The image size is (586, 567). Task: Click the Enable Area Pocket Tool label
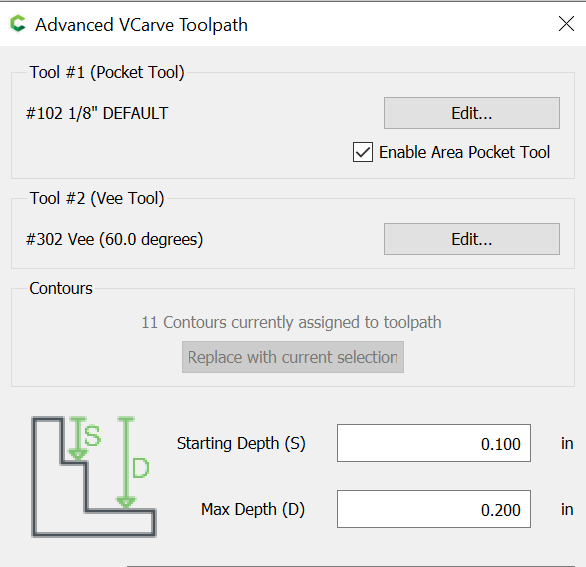point(464,152)
